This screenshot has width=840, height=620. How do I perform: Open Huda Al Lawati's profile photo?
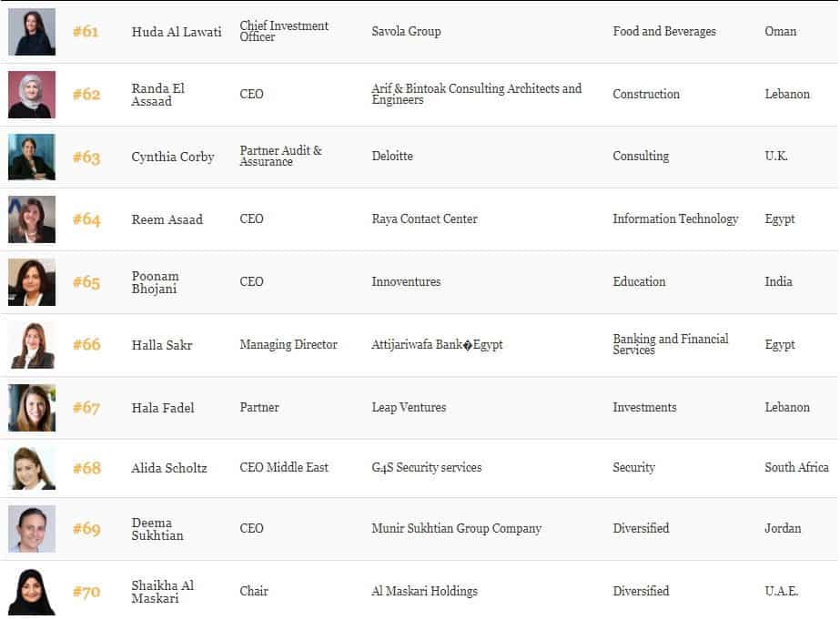coord(32,32)
